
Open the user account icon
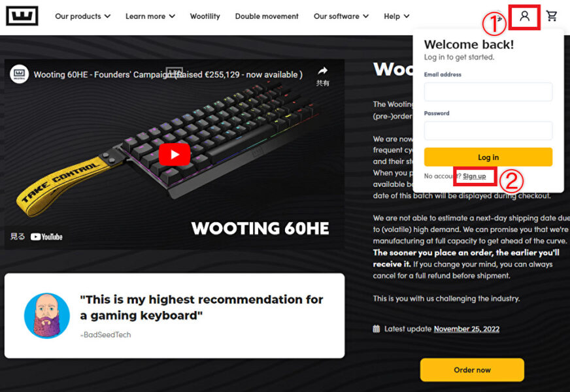point(524,16)
